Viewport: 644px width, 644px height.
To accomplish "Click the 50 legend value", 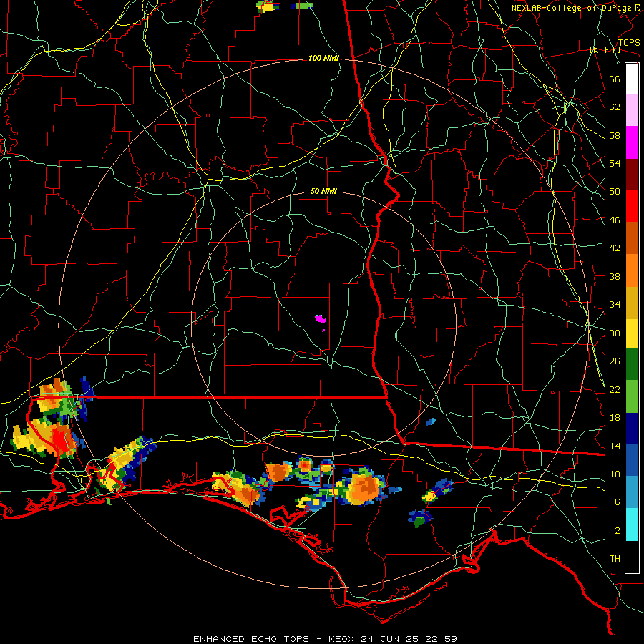I will (615, 191).
